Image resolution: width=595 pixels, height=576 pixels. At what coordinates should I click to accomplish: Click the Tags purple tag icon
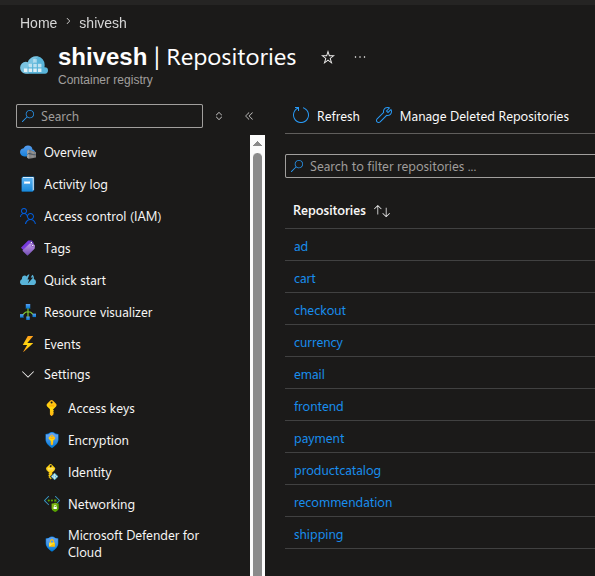pos(28,248)
